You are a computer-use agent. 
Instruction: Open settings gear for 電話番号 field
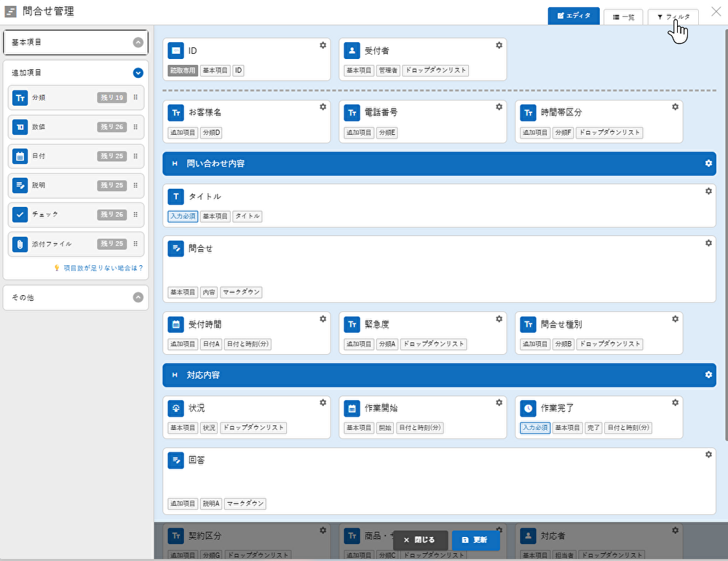[x=499, y=107]
